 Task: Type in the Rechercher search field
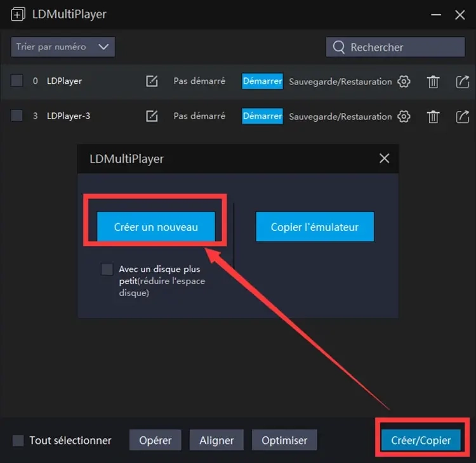[395, 47]
